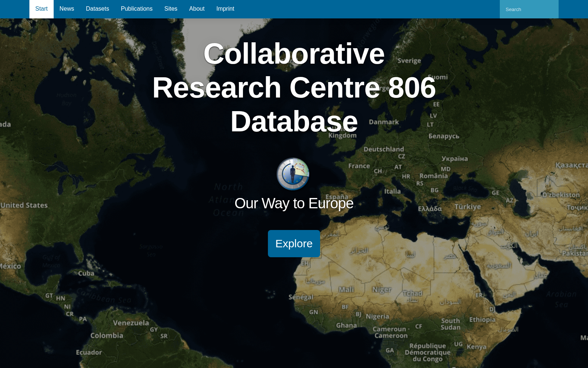Click the Explore button
The height and width of the screenshot is (368, 588).
[x=294, y=244]
